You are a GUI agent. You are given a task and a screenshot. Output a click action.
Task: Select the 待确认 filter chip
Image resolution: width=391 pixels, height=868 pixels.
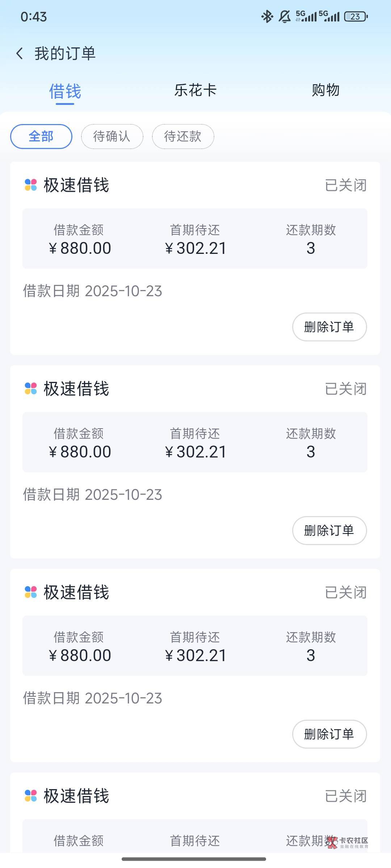[112, 136]
